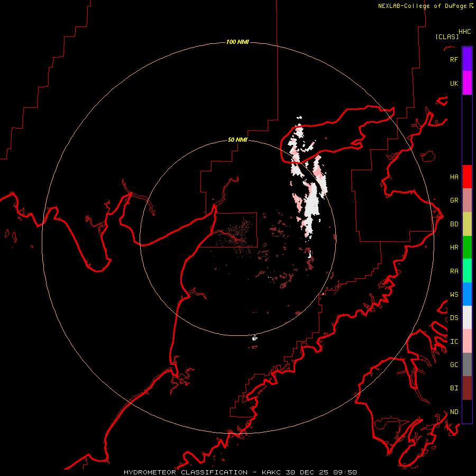The height and width of the screenshot is (476, 476).
Task: Click the UK magenta legend swatch
Action: (467, 83)
